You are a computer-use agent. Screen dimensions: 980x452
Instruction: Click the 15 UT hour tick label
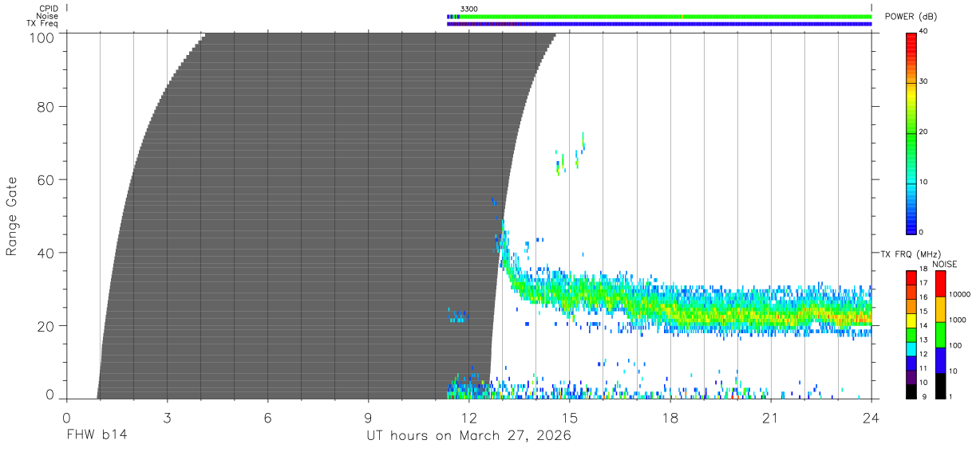[569, 418]
